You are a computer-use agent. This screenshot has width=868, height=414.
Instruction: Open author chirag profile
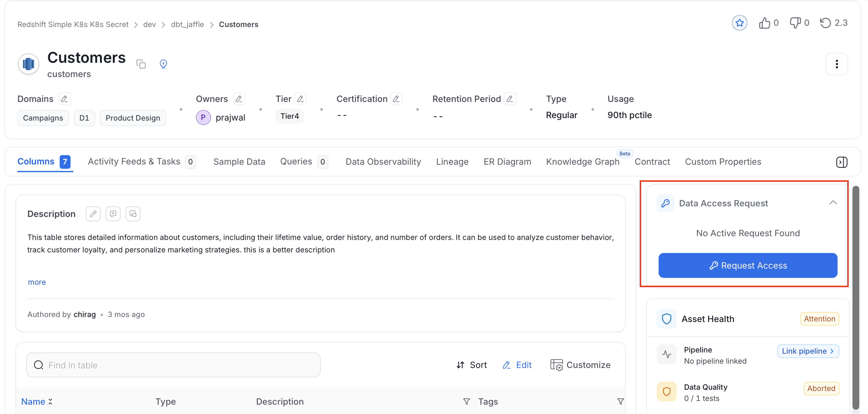click(x=85, y=315)
